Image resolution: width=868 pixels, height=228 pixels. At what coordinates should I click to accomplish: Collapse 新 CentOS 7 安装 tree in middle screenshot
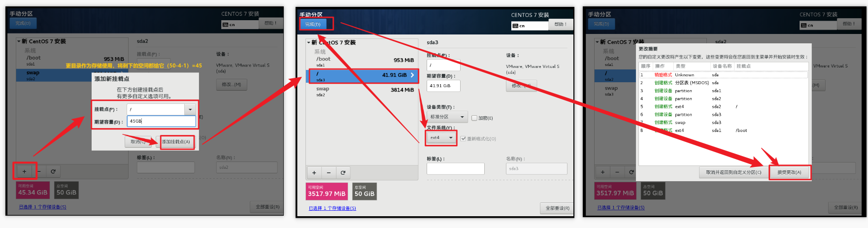[x=309, y=42]
